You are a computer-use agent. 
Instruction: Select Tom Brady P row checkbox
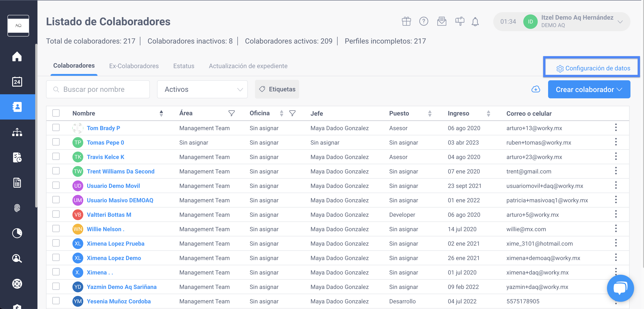pos(56,128)
